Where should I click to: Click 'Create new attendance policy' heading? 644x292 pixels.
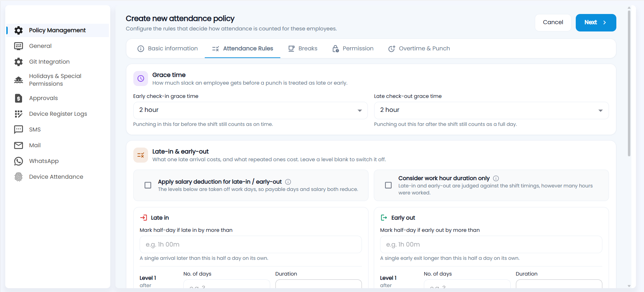pyautogui.click(x=180, y=19)
